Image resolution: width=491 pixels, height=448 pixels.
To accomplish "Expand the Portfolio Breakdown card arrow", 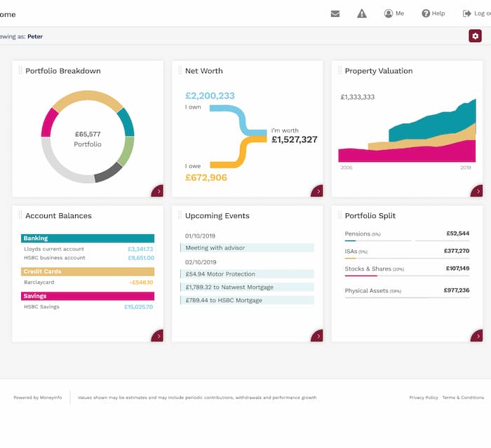I will (158, 191).
